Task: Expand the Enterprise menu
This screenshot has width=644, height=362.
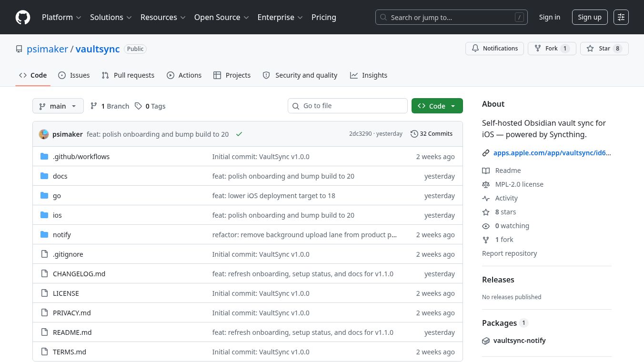Action: tap(280, 17)
